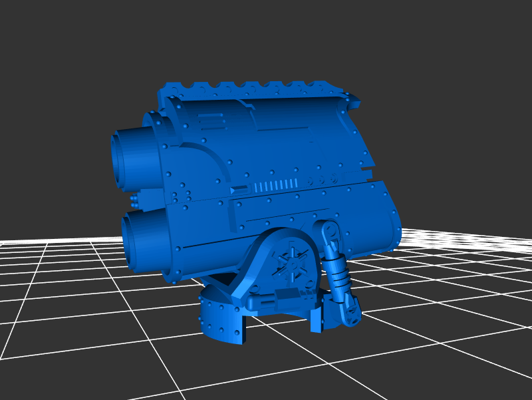Screen dimensions: 532x400
Task: Select the piston's upper pivot joint
Action: click(x=329, y=231)
